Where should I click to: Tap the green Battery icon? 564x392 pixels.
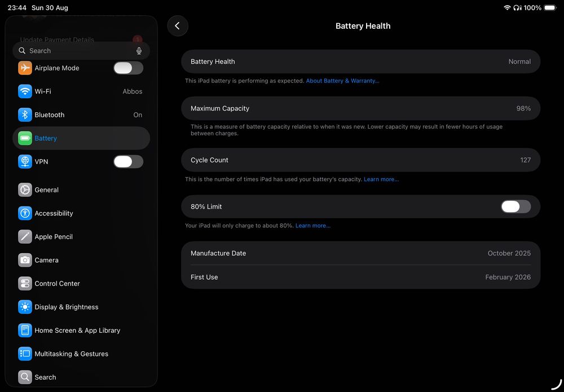(25, 138)
